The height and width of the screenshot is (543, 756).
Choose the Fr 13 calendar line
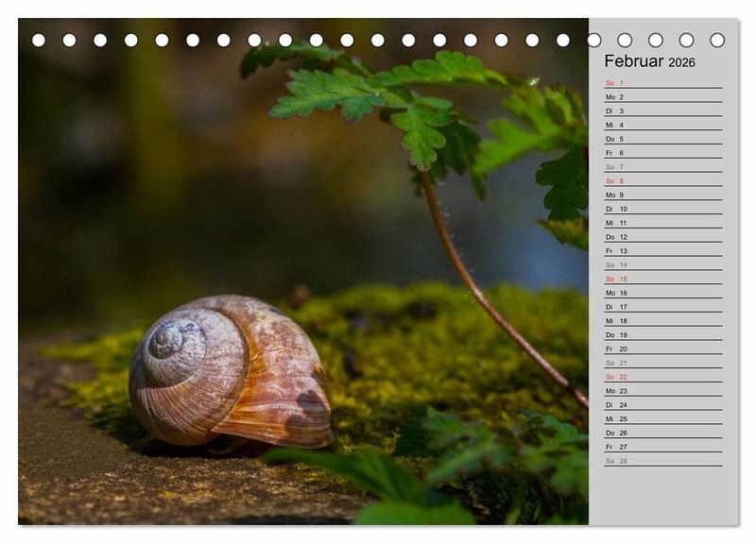(662, 251)
